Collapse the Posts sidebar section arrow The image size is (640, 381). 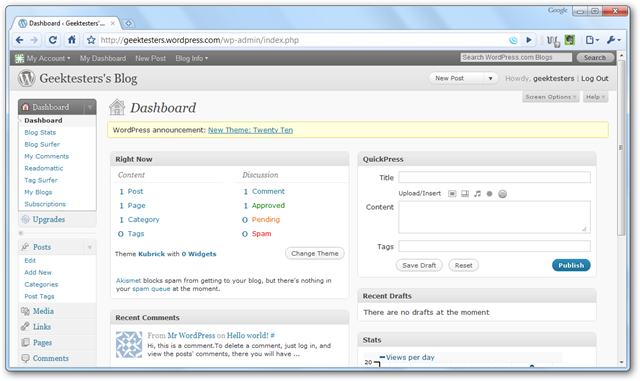(x=90, y=247)
